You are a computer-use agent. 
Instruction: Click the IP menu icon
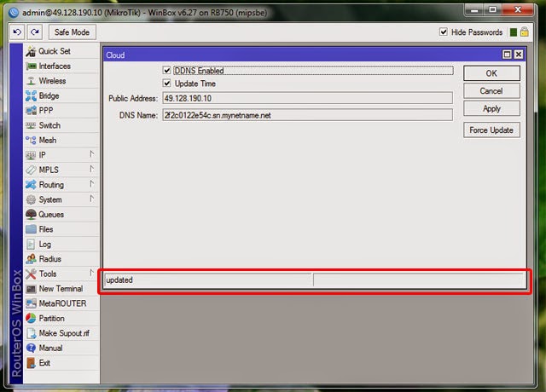pos(31,155)
